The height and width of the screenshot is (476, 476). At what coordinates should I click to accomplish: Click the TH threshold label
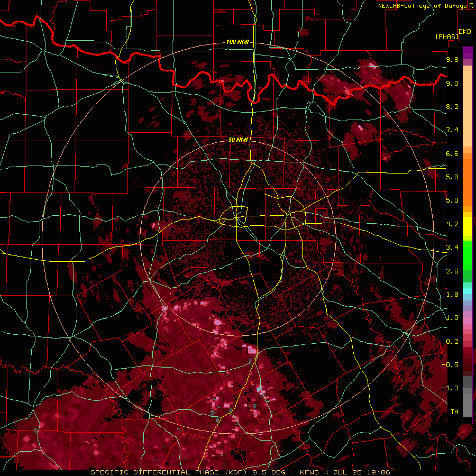(x=454, y=412)
